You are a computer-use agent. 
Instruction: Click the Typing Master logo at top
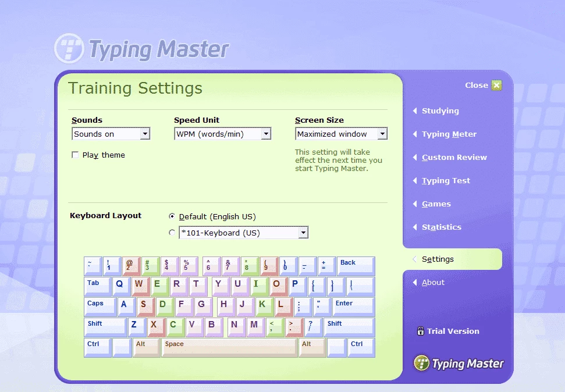tap(142, 49)
